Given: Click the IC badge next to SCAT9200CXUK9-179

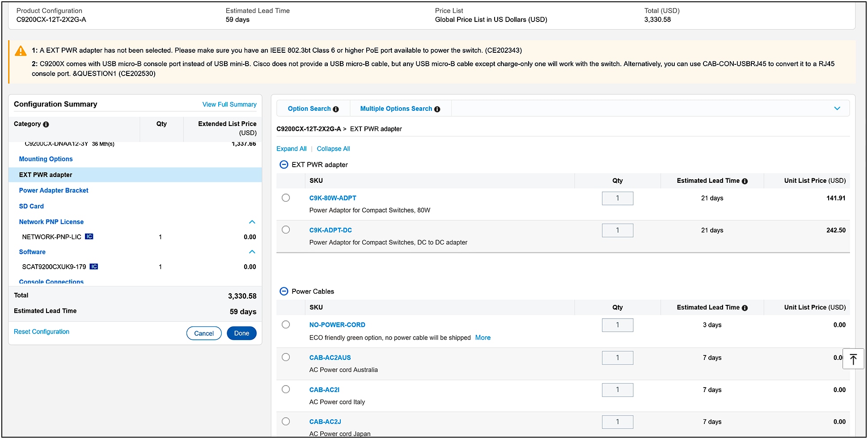Looking at the screenshot, I should pos(93,266).
